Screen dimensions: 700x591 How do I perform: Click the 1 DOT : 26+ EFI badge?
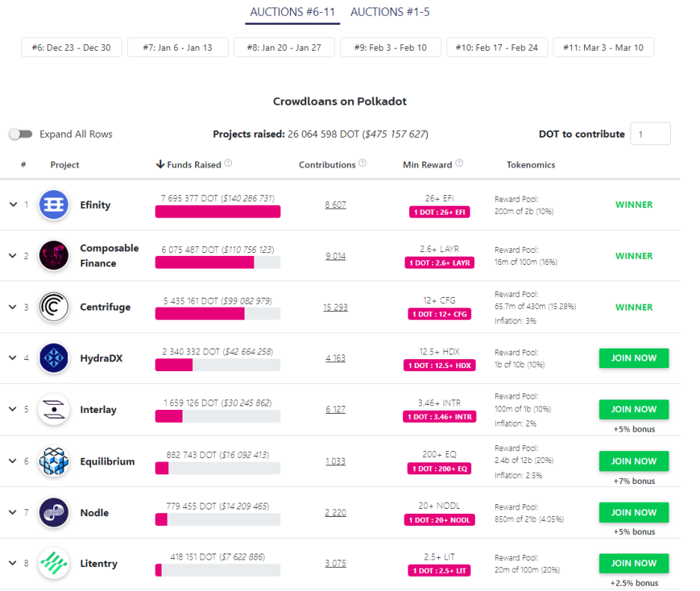tap(439, 212)
